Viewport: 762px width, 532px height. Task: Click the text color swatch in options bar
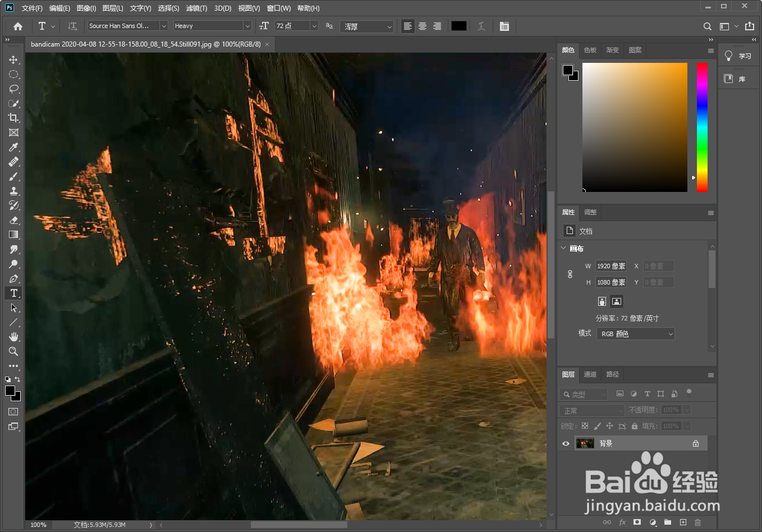(459, 26)
